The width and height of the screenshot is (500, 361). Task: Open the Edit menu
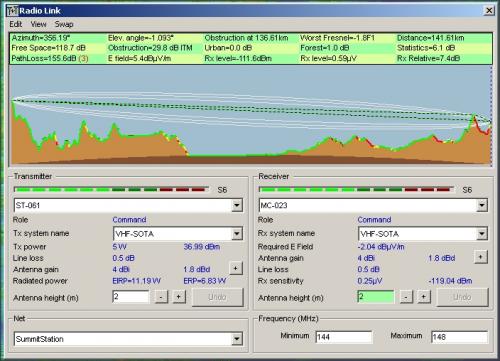pyautogui.click(x=16, y=24)
